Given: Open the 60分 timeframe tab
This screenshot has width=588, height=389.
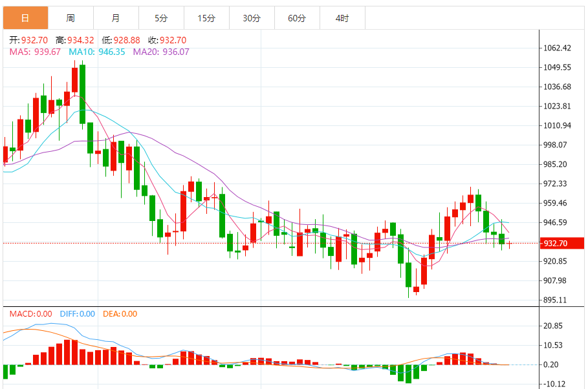Looking at the screenshot, I should tap(297, 18).
